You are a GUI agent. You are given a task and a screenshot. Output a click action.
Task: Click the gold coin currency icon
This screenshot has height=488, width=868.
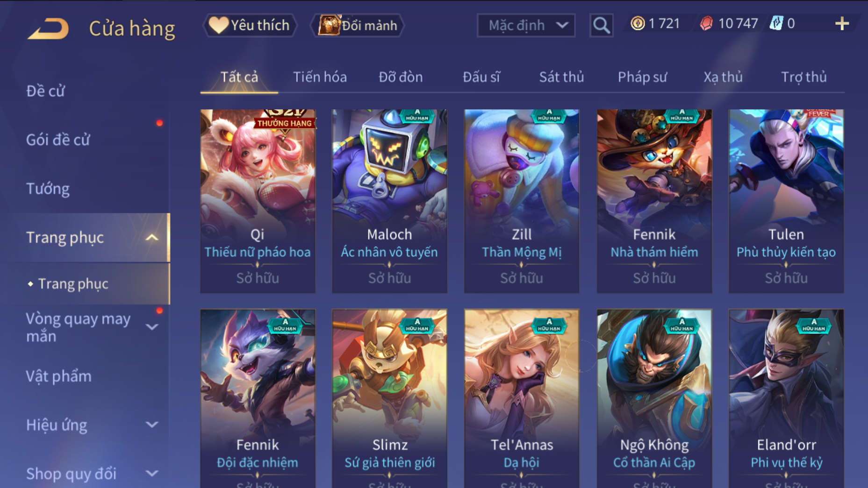(638, 23)
